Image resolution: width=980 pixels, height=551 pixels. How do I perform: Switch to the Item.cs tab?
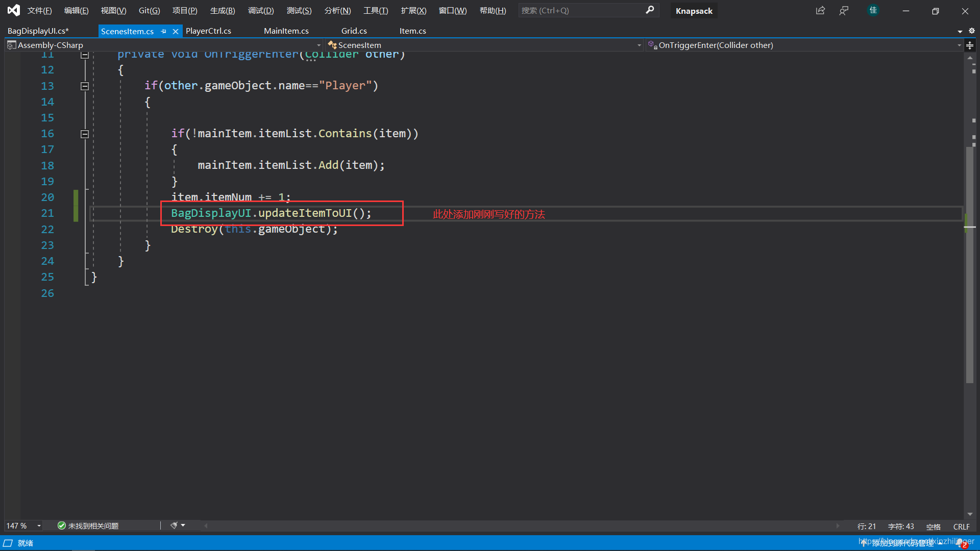(x=413, y=31)
